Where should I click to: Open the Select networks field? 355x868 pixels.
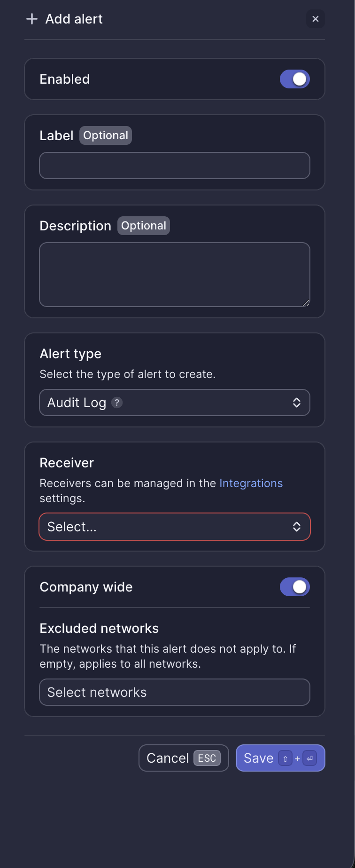point(175,692)
